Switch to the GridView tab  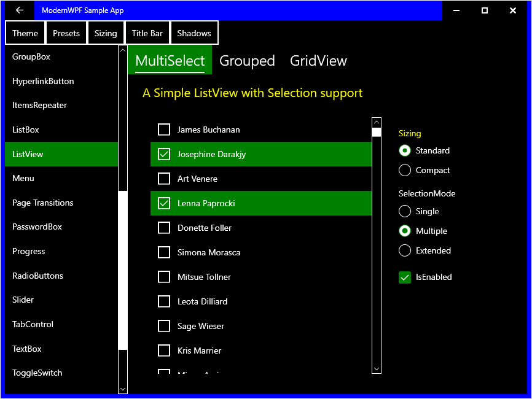pos(318,61)
